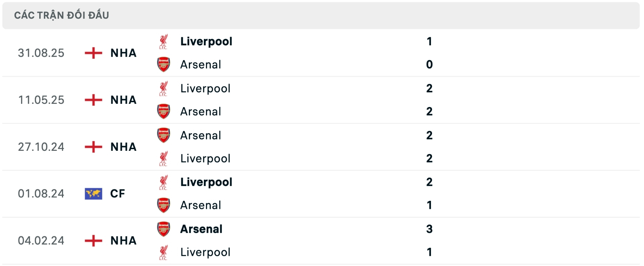
Task: Click the England flag next to 27.10.24
Action: [x=93, y=147]
